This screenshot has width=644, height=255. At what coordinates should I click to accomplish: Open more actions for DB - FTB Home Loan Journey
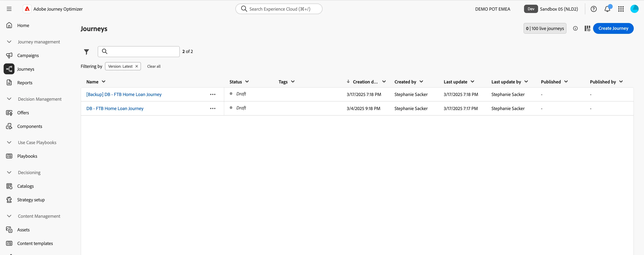pos(213,108)
